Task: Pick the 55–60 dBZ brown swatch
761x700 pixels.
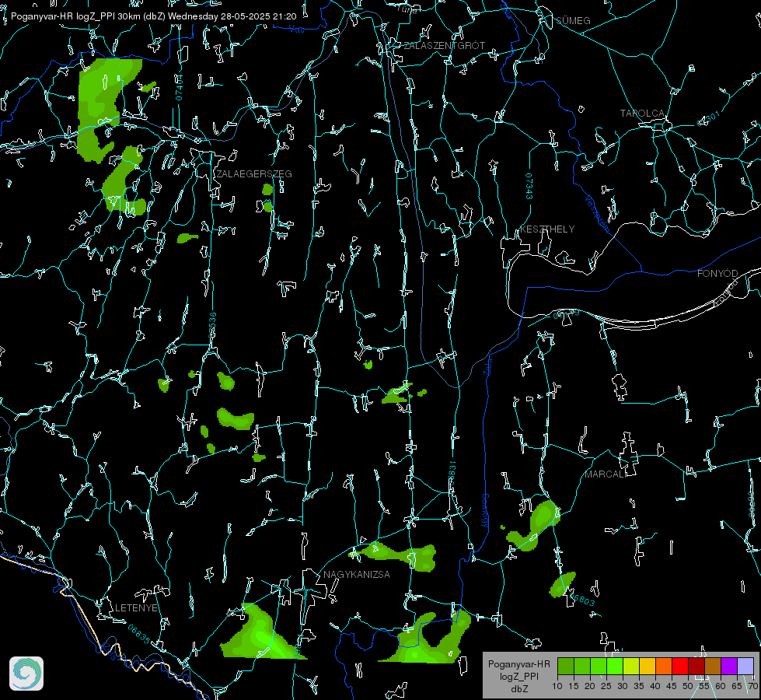Action: point(713,666)
